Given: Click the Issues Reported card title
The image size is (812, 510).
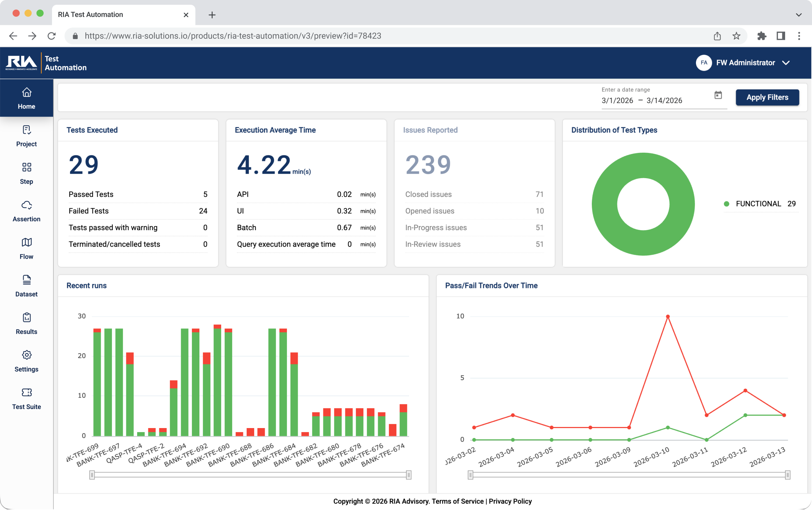Looking at the screenshot, I should click(430, 130).
